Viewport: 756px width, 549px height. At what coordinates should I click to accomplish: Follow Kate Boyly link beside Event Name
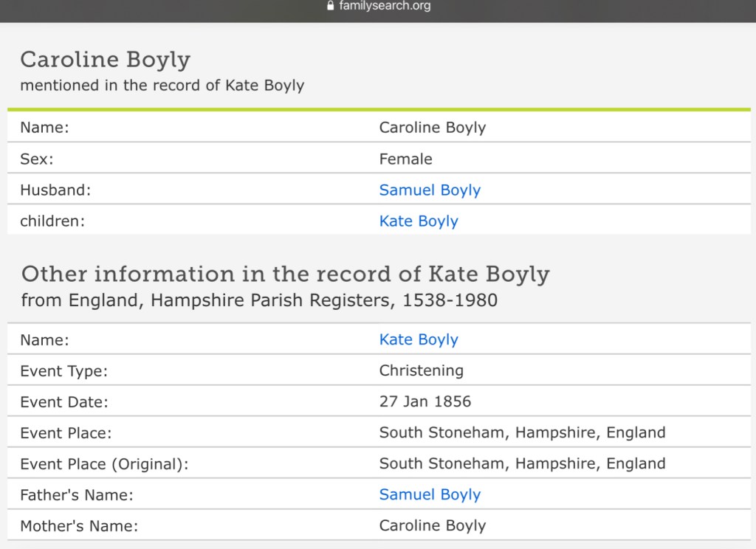[x=419, y=339]
